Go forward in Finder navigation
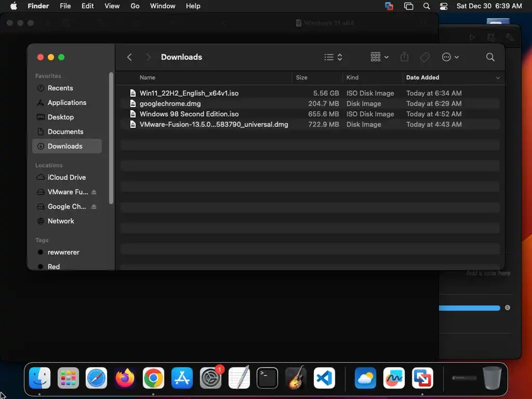 148,57
